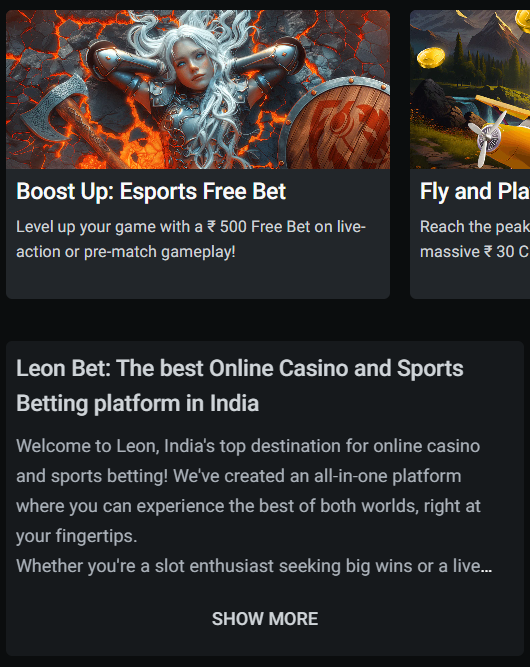Screen dimensions: 530x667
Task: Click the 'your fingertips.' text line
Action: (77, 536)
